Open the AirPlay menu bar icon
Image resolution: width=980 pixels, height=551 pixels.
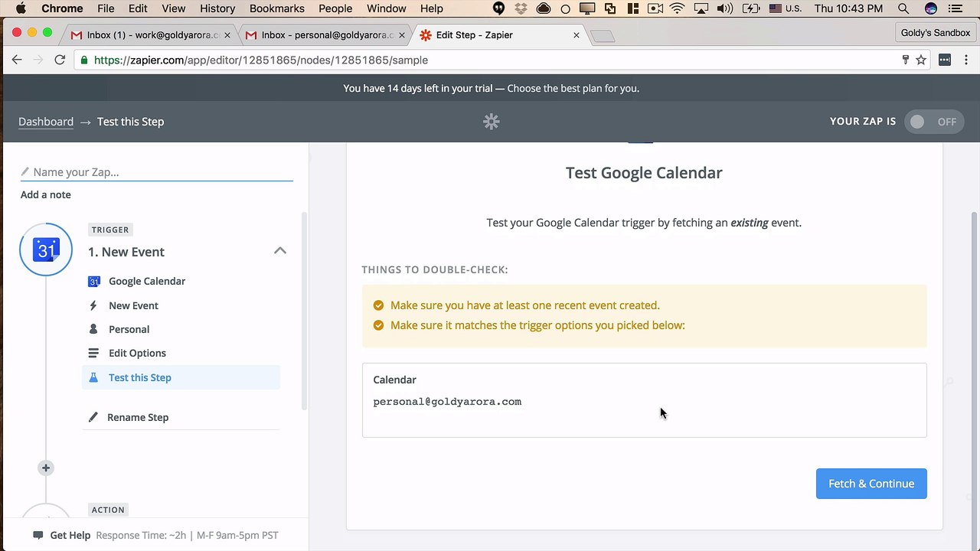(x=701, y=8)
